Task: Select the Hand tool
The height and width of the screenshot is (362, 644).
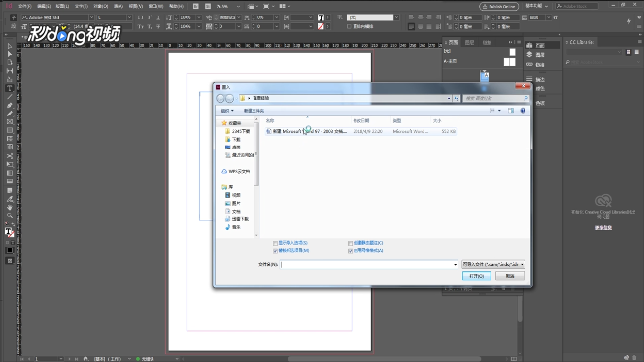Action: [x=9, y=208]
